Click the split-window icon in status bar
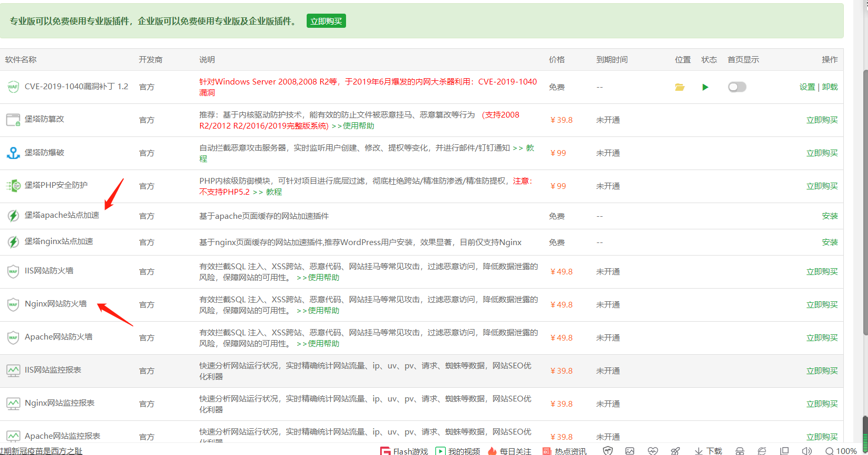This screenshot has height=455, width=868. pyautogui.click(x=785, y=451)
